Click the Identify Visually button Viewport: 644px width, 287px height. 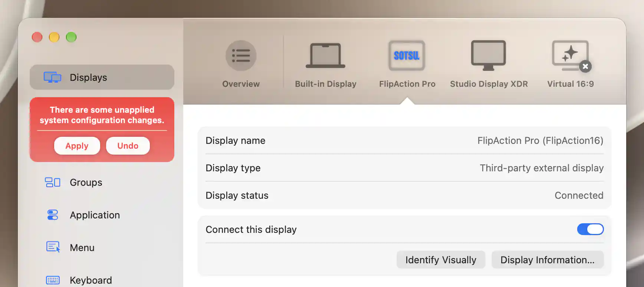(x=441, y=260)
